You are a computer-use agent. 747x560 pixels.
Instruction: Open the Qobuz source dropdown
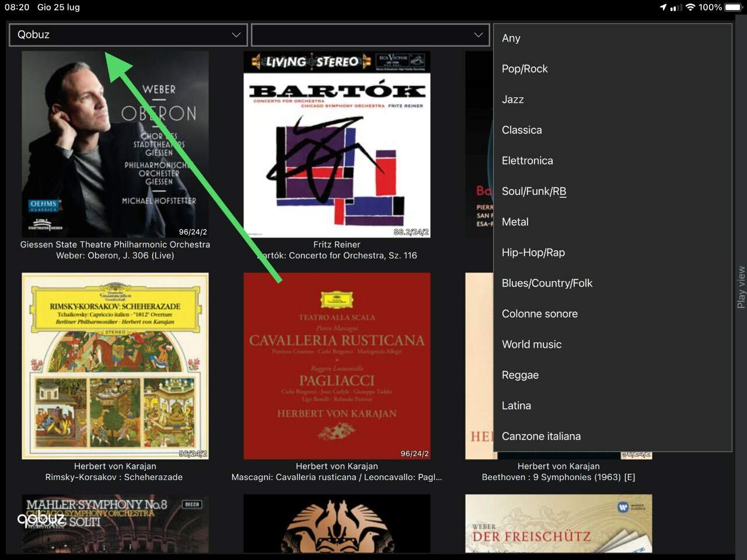(128, 34)
